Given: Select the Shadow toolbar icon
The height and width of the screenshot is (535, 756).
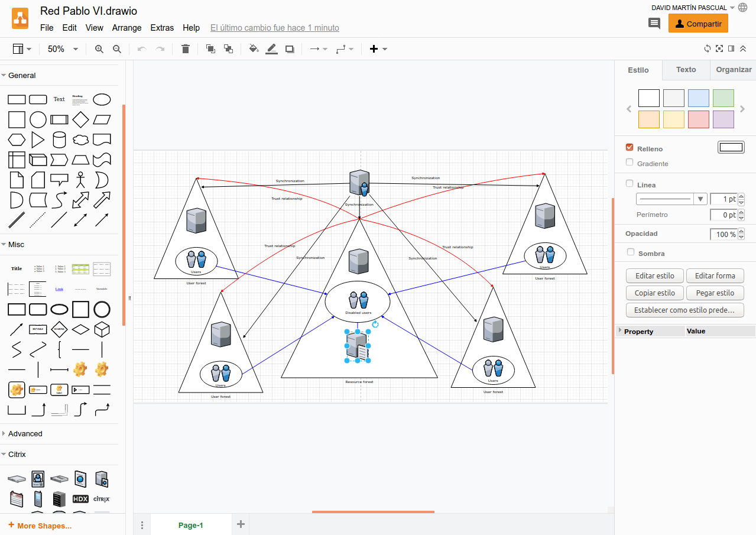Looking at the screenshot, I should [289, 48].
